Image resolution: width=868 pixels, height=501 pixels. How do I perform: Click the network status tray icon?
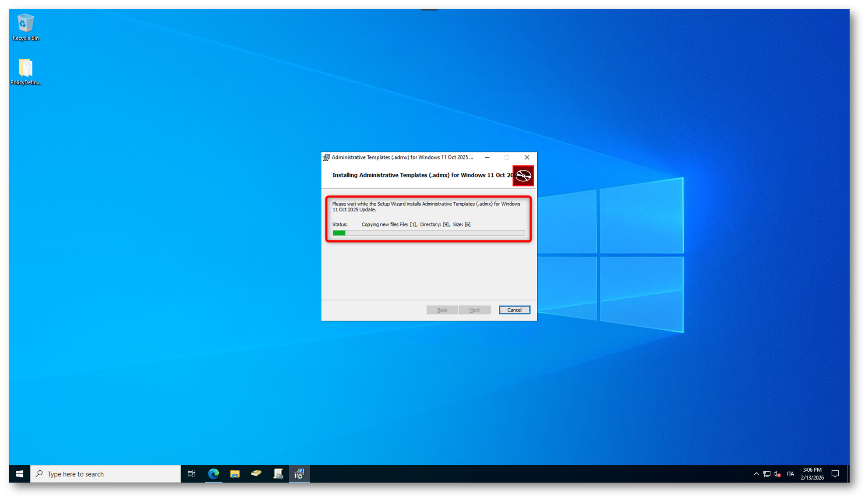766,474
